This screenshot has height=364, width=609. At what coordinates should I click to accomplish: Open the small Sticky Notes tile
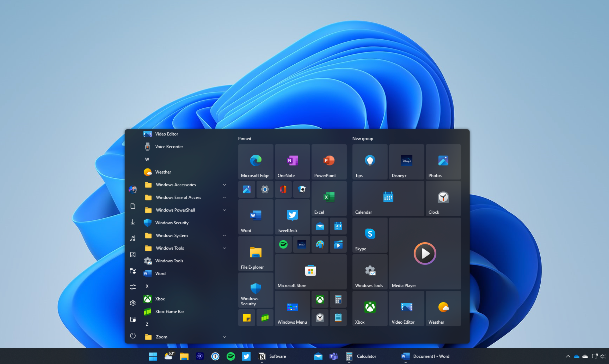247,318
